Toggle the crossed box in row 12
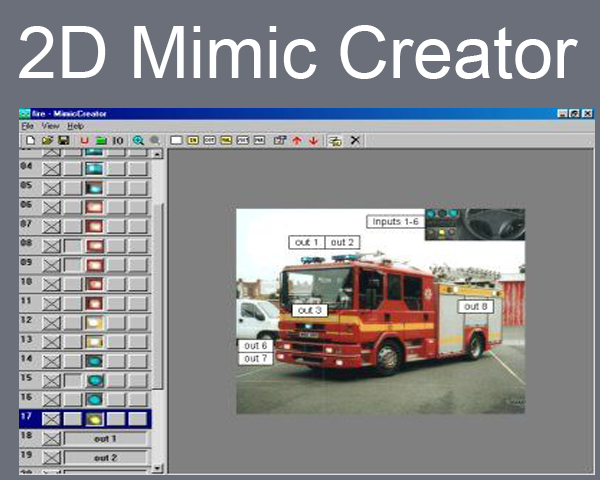 click(x=52, y=321)
